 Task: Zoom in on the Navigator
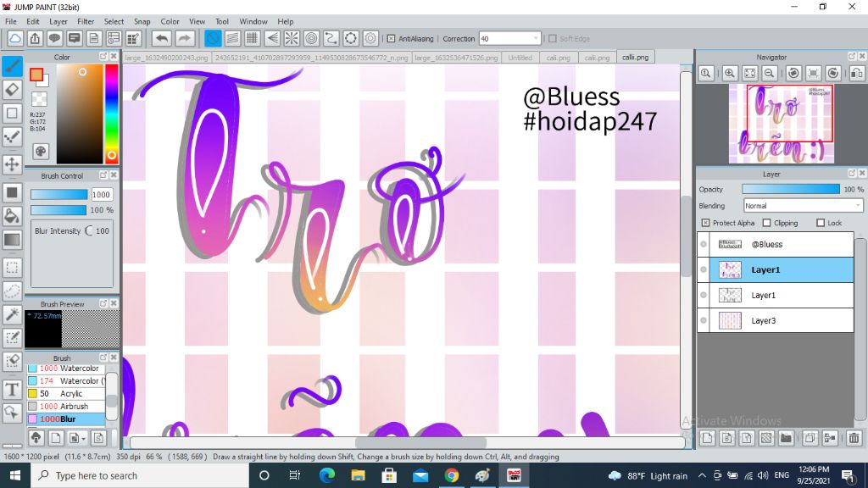coord(730,73)
